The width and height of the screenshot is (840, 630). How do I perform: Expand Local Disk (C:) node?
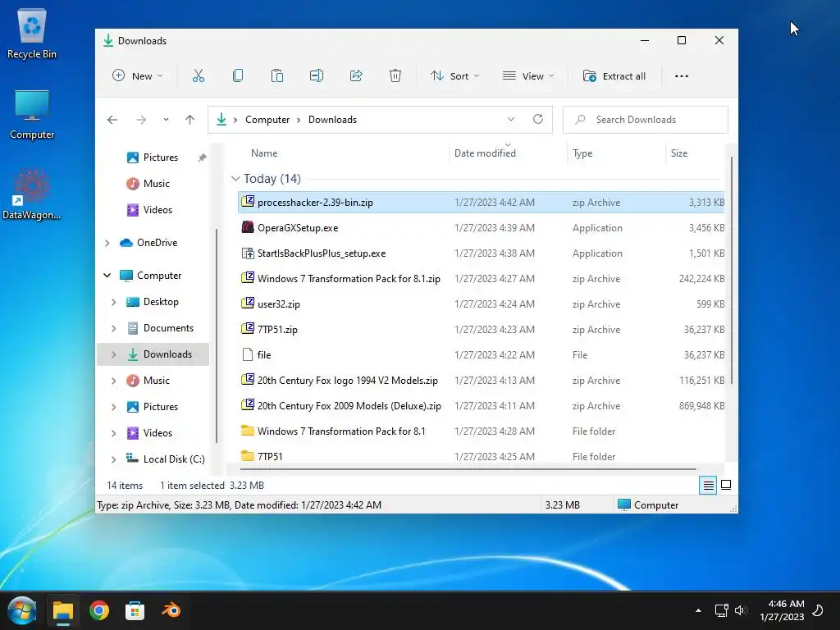113,459
